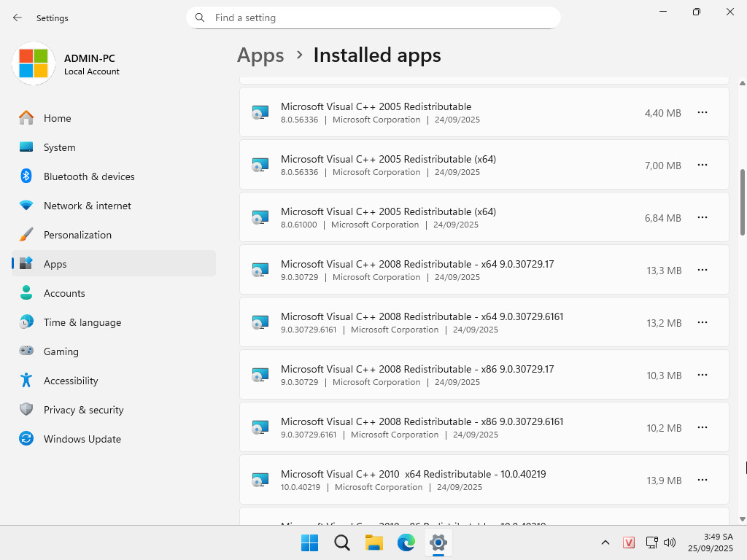Click the Personalization paintbrush icon
This screenshot has width=747, height=560.
point(26,235)
